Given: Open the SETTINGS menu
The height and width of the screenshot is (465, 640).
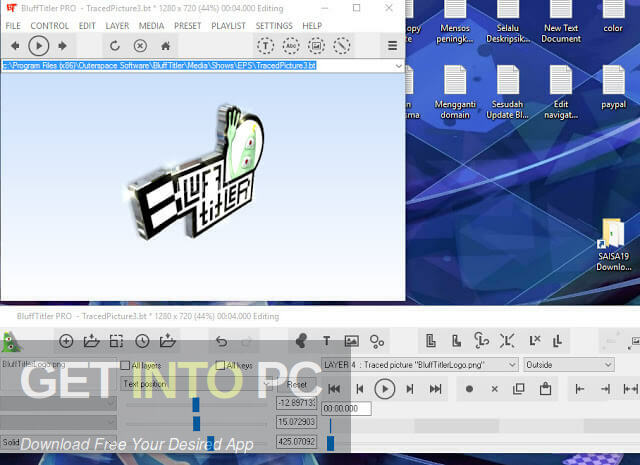Looking at the screenshot, I should pyautogui.click(x=274, y=26).
